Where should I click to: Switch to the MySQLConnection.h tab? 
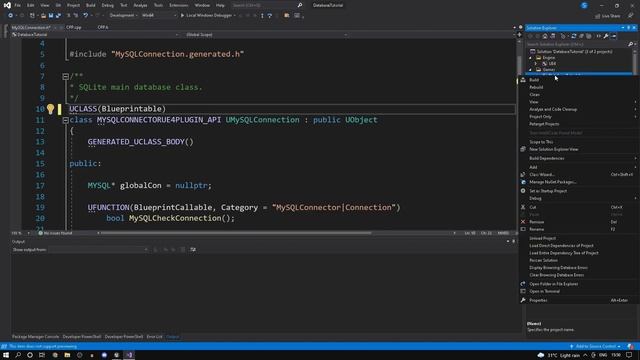point(31,27)
